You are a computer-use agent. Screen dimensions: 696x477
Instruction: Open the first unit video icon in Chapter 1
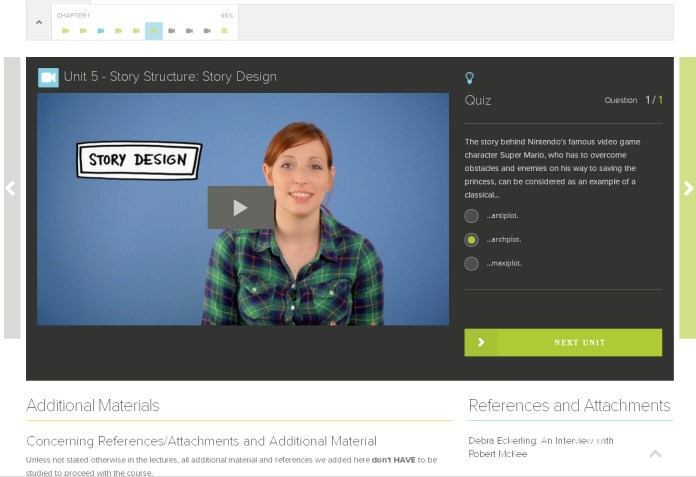click(x=65, y=31)
